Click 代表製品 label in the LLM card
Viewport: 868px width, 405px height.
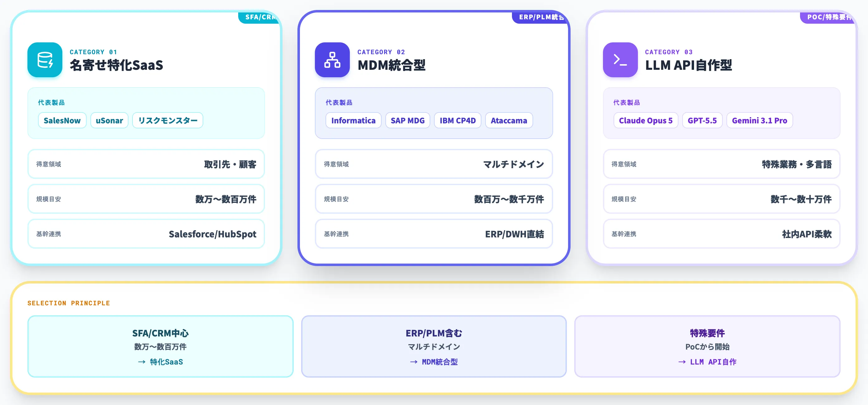tap(627, 102)
